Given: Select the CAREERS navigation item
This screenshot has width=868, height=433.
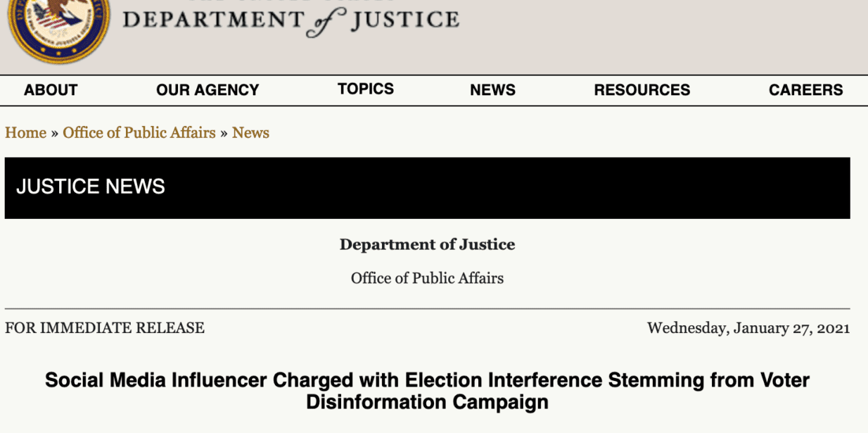Looking at the screenshot, I should pos(805,90).
